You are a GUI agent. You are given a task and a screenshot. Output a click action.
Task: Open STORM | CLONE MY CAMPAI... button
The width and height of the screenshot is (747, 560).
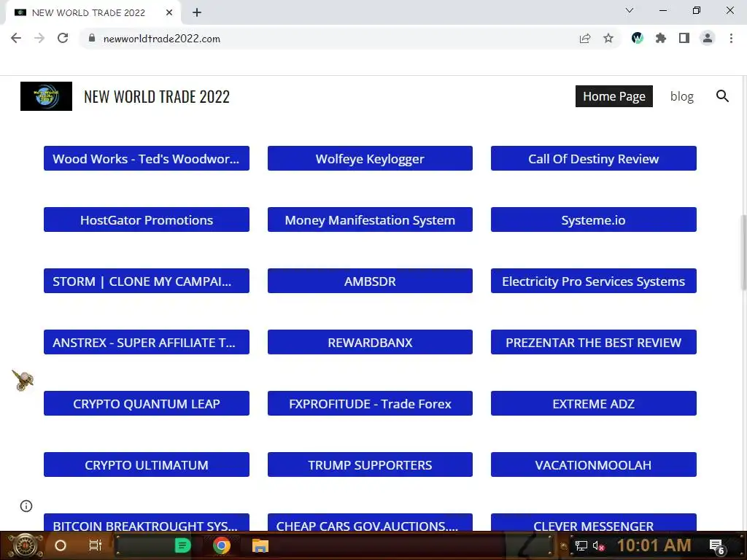tap(146, 281)
